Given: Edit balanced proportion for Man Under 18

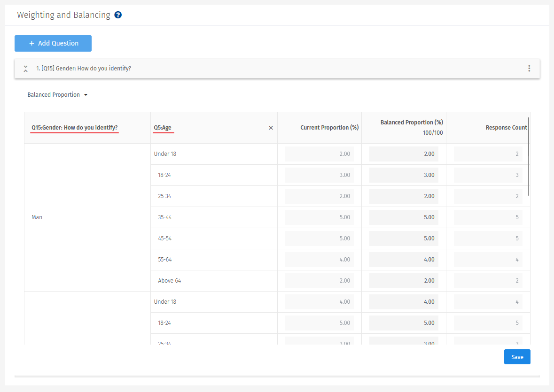Looking at the screenshot, I should tap(404, 154).
